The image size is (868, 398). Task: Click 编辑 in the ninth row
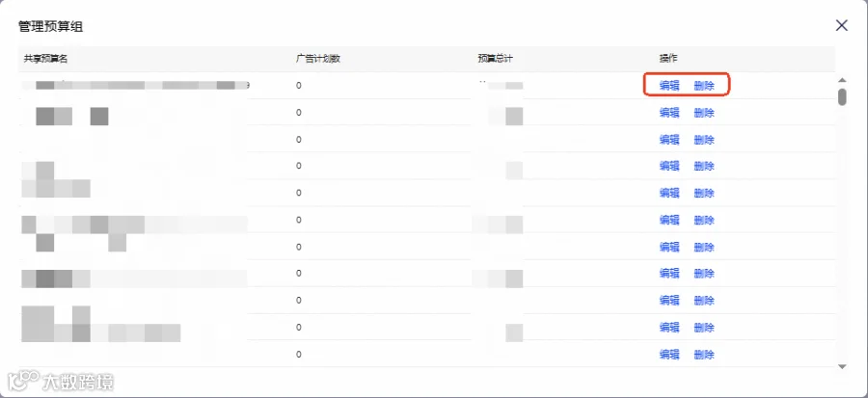(669, 300)
